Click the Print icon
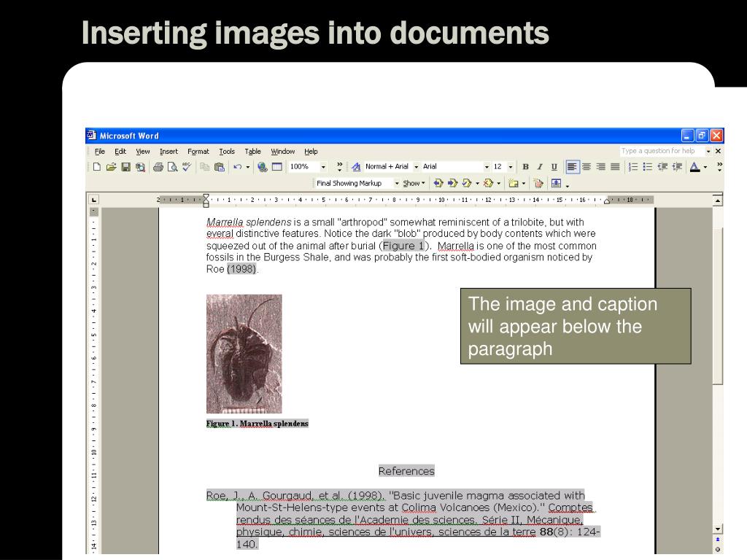The width and height of the screenshot is (747, 560). pyautogui.click(x=158, y=167)
